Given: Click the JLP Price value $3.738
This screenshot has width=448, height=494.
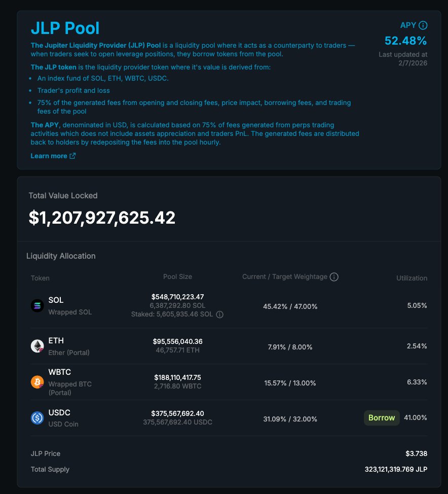Looking at the screenshot, I should tap(416, 453).
